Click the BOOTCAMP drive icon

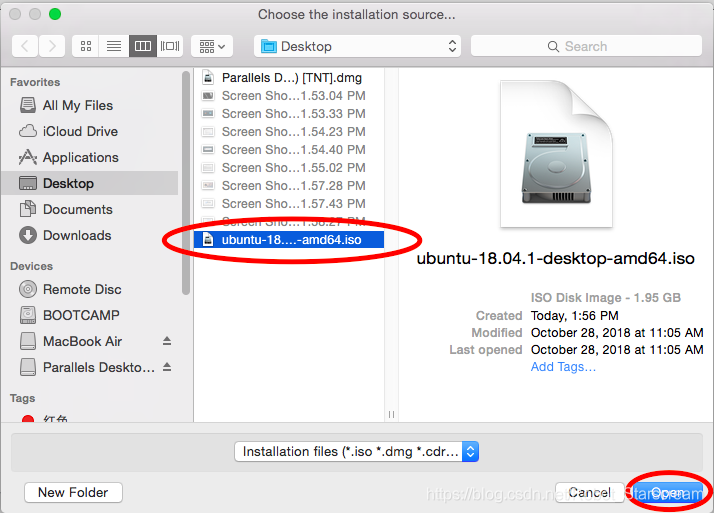(x=28, y=315)
